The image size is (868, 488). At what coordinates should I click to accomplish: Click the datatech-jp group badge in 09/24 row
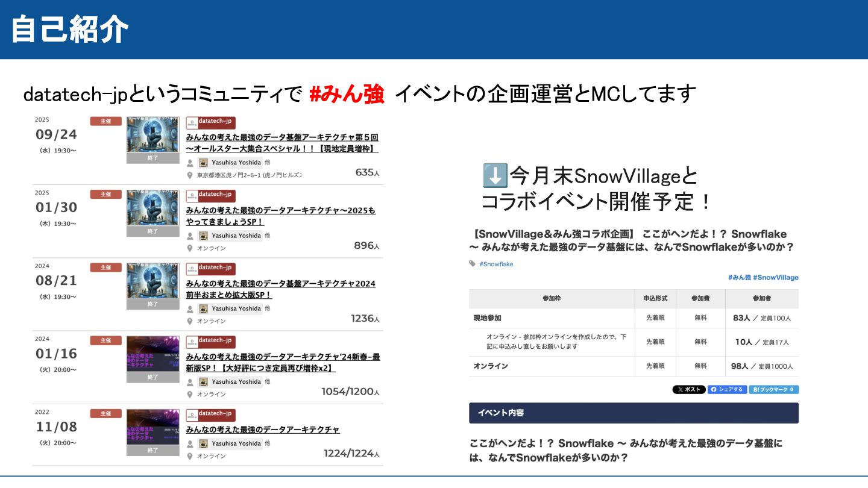pyautogui.click(x=210, y=123)
